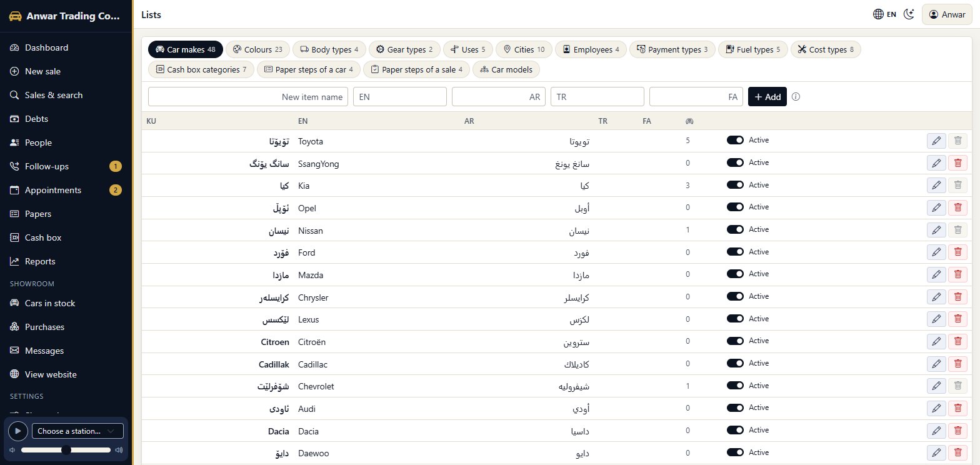
Task: Toggle the Active switch for Kia
Action: (x=735, y=185)
